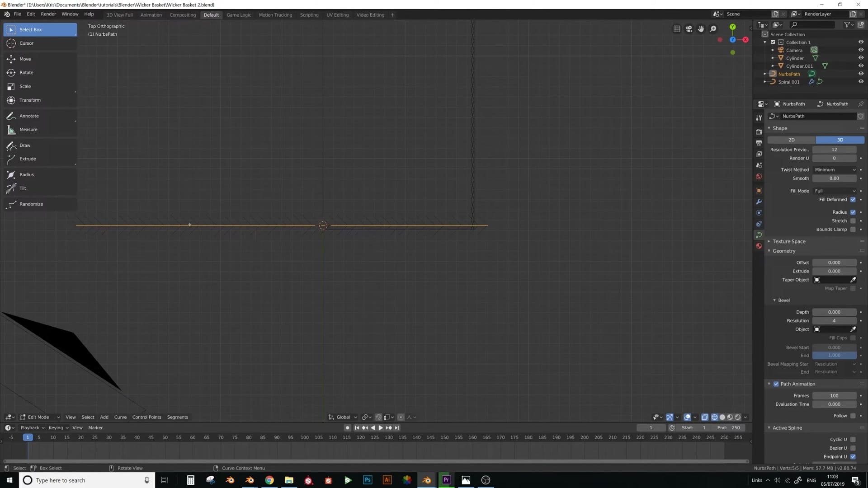
Task: Switch to wireframe viewport shading
Action: tap(715, 418)
